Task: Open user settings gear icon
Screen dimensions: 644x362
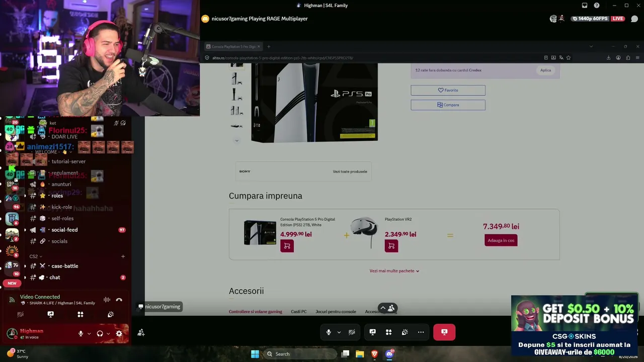Action: [119, 333]
